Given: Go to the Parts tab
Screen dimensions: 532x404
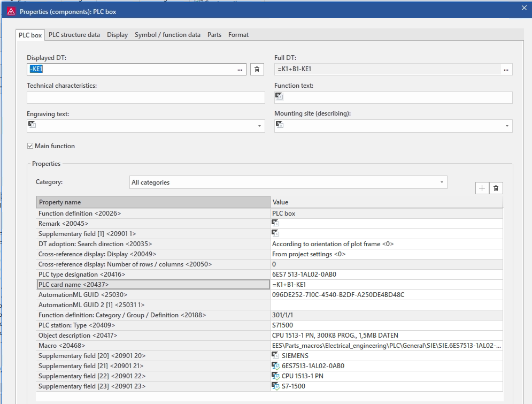Looking at the screenshot, I should pos(214,35).
